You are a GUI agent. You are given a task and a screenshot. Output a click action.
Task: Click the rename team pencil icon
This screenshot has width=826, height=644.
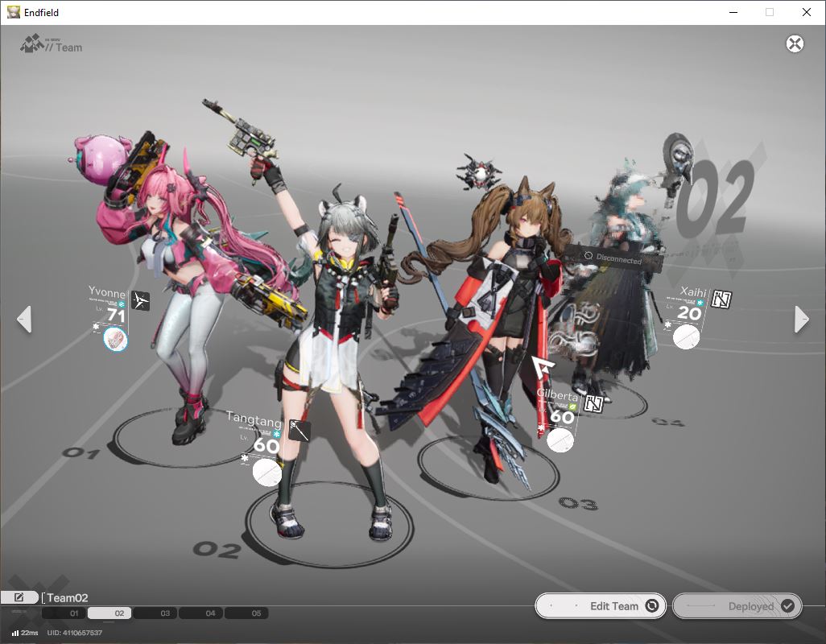coord(19,597)
